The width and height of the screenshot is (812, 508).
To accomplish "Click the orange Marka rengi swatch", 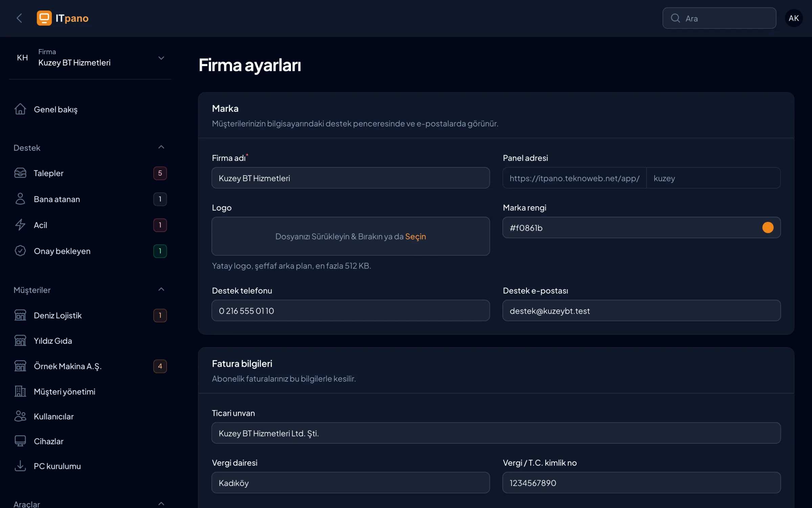I will pos(768,228).
